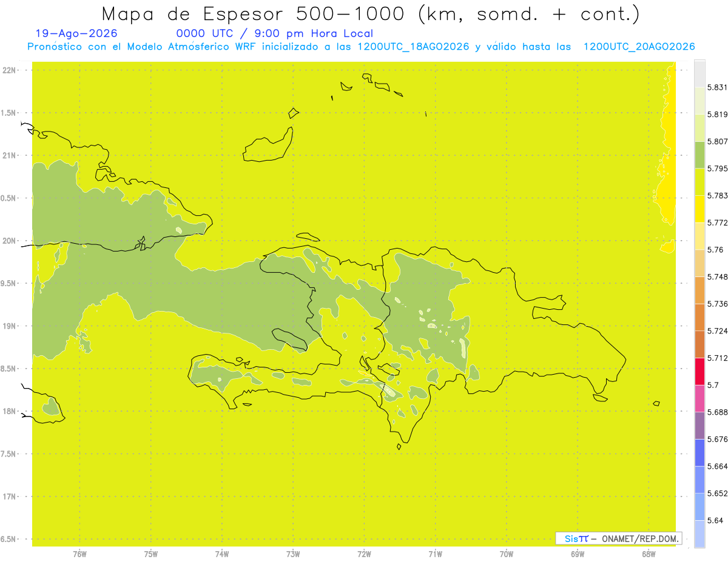This screenshot has width=728, height=562.
Task: Click the legend value "5.736"
Action: click(717, 304)
